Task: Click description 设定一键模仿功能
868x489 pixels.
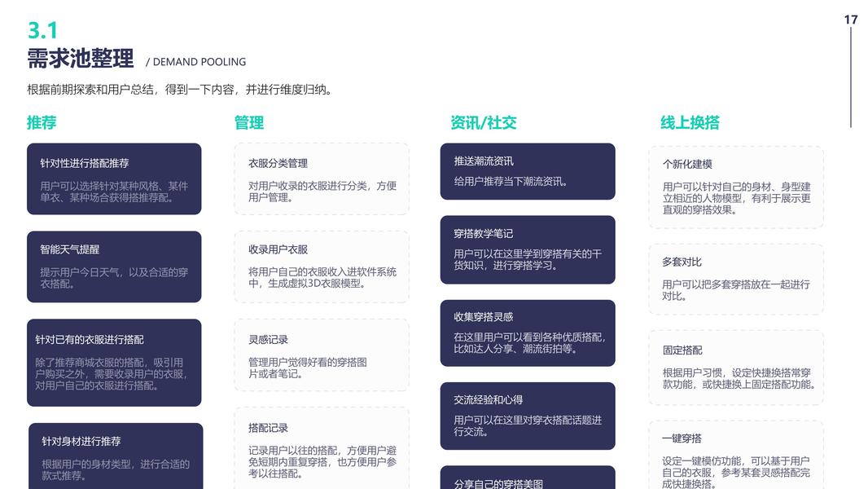Action: (x=736, y=472)
